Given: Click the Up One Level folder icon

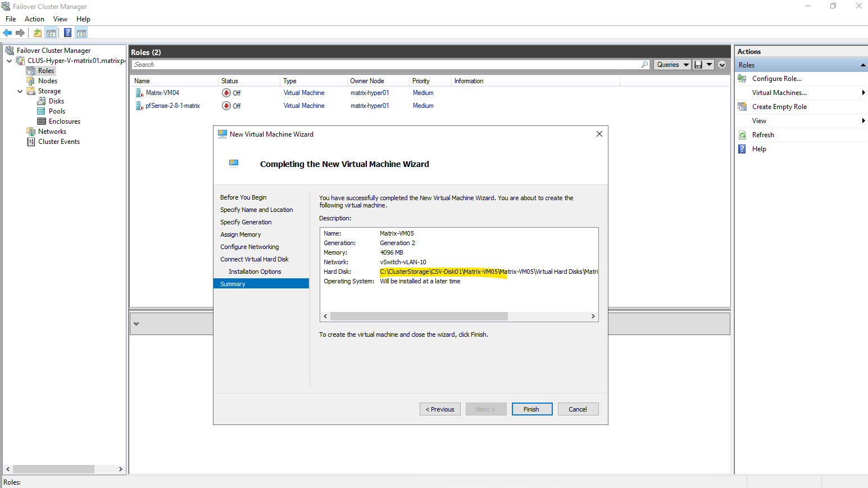Looking at the screenshot, I should tap(37, 33).
